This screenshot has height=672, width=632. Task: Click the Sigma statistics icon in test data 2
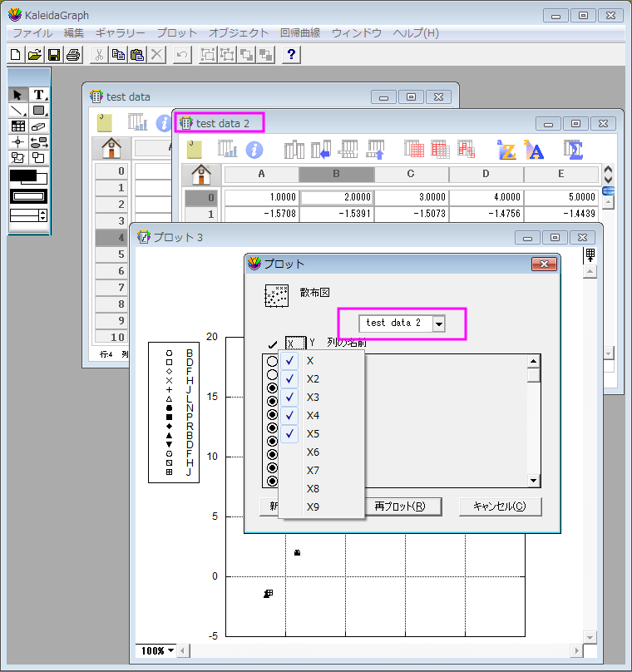(574, 150)
